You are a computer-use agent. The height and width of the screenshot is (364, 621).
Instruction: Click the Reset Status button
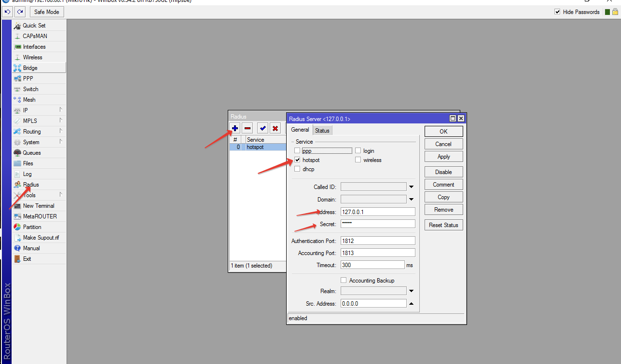(443, 225)
